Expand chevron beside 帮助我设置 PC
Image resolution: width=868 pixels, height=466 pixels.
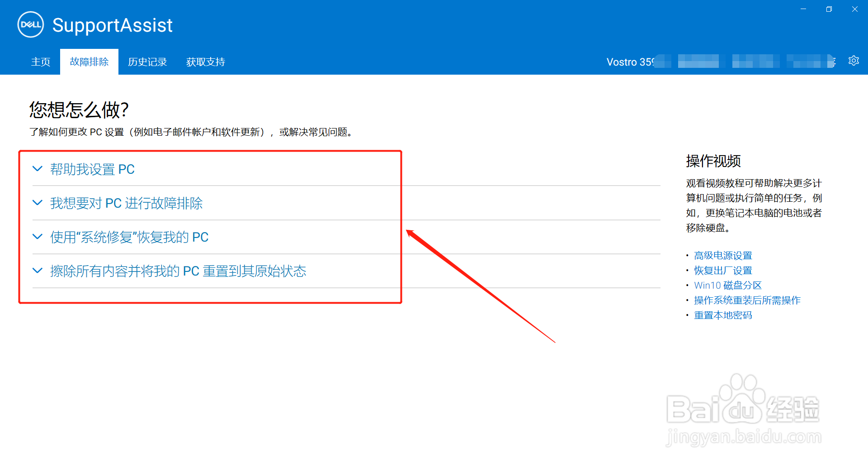pos(38,169)
